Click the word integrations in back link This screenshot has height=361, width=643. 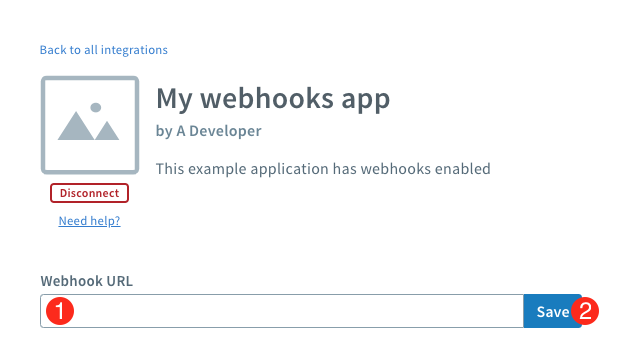tap(134, 50)
